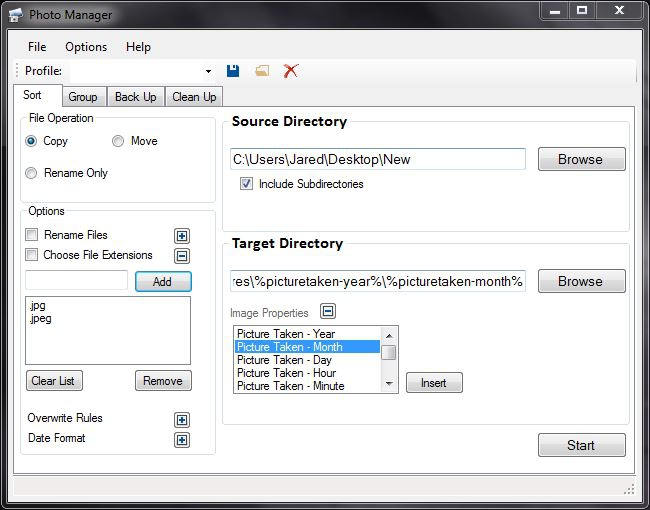Click the Insert property button
The width and height of the screenshot is (650, 510).
[434, 383]
